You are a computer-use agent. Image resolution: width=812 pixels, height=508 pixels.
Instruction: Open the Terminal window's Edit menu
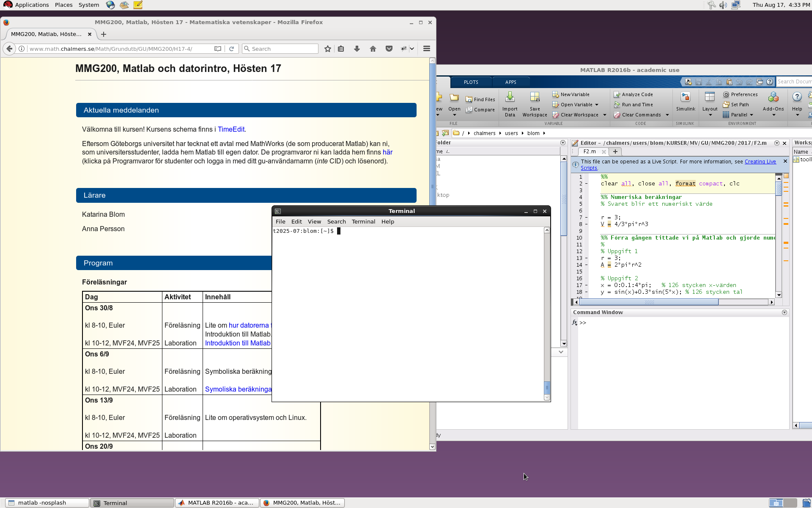pos(296,222)
